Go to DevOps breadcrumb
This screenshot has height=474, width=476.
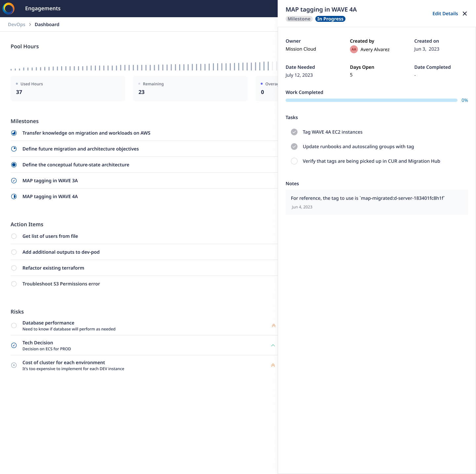coord(17,24)
